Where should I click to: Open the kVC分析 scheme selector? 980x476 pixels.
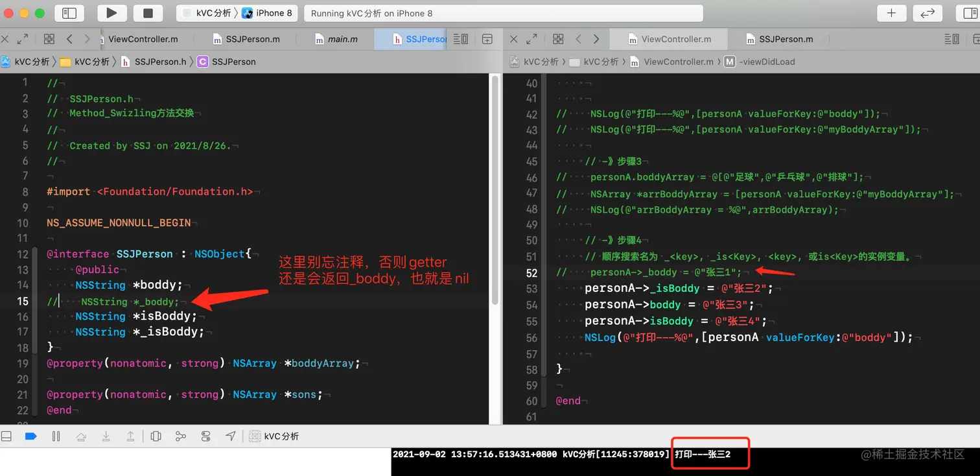(x=207, y=13)
